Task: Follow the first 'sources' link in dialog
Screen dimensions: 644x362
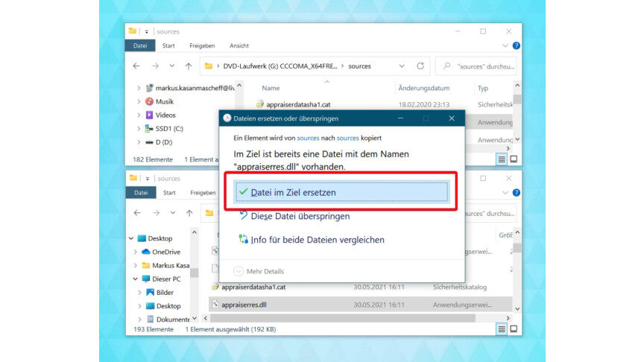Action: 308,138
